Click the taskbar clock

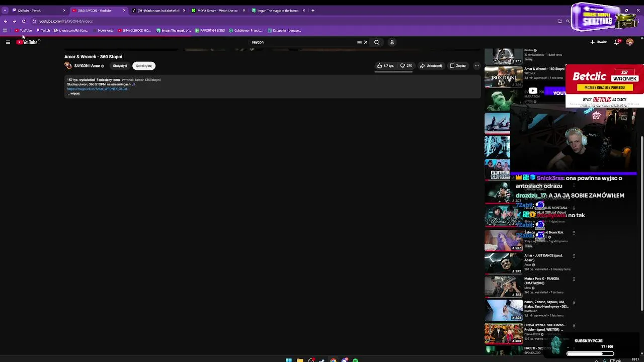click(635, 359)
